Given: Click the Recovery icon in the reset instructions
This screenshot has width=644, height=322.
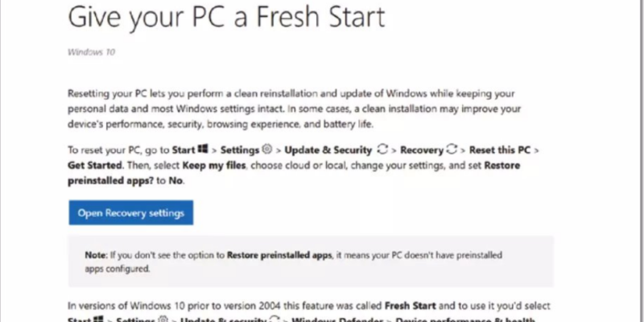Looking at the screenshot, I should pos(452,150).
